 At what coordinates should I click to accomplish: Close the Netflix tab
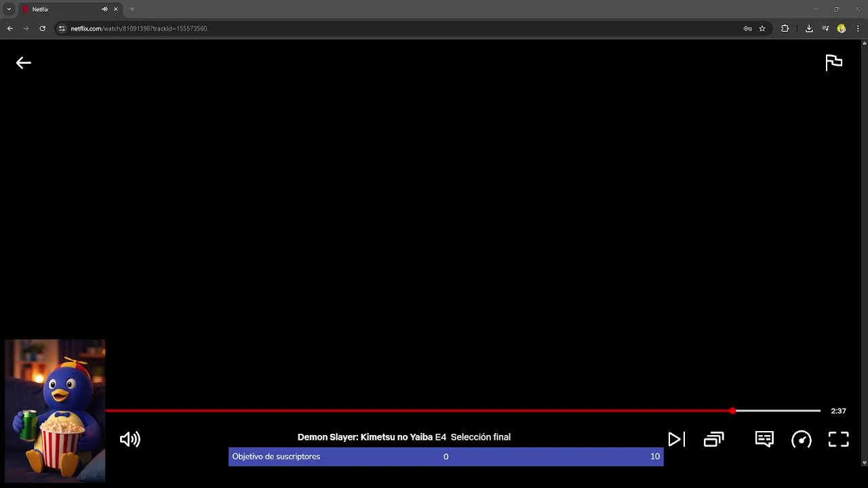[x=115, y=9]
